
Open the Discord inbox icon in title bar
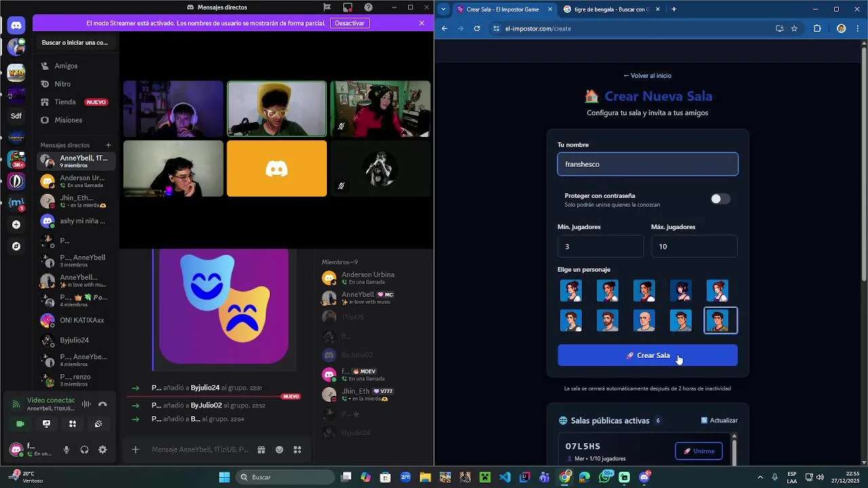click(x=348, y=7)
